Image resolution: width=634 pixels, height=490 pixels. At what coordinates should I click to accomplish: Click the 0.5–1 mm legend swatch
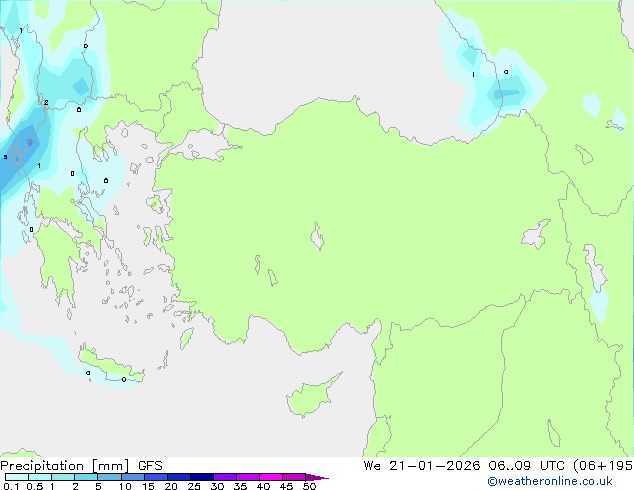click(x=40, y=477)
